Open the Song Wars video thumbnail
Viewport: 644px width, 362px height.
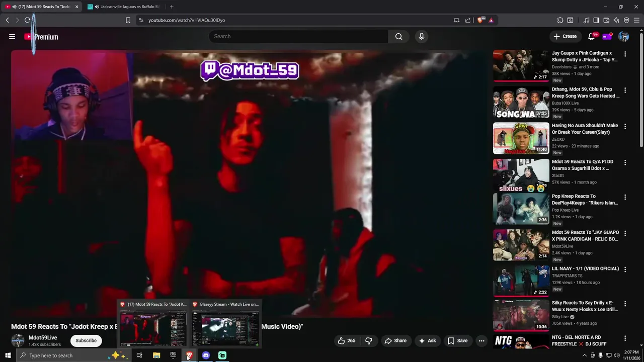tap(521, 102)
